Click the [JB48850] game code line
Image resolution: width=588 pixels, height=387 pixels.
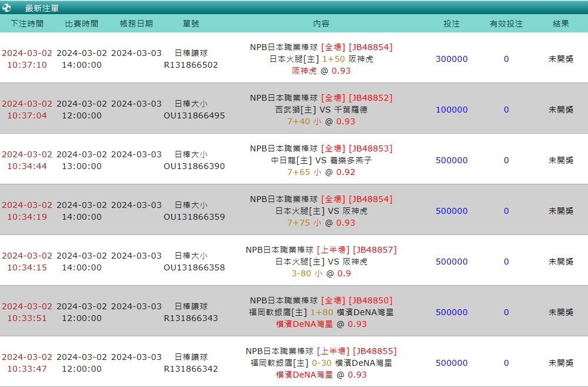(321, 300)
